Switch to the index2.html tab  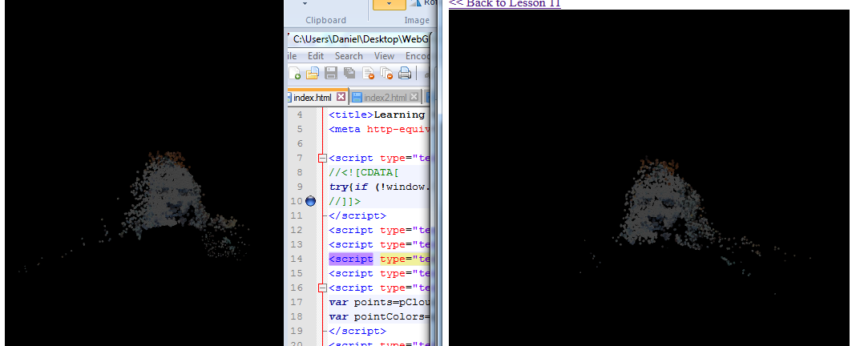tap(386, 98)
